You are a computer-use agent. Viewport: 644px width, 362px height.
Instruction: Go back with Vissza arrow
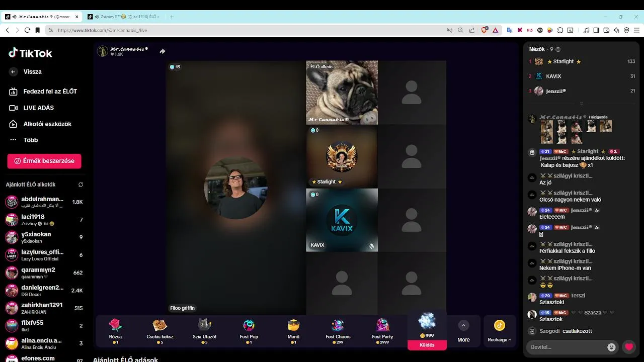(x=13, y=72)
